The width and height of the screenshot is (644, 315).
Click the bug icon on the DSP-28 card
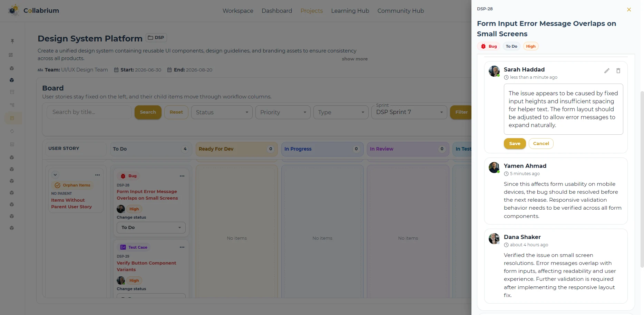point(123,176)
